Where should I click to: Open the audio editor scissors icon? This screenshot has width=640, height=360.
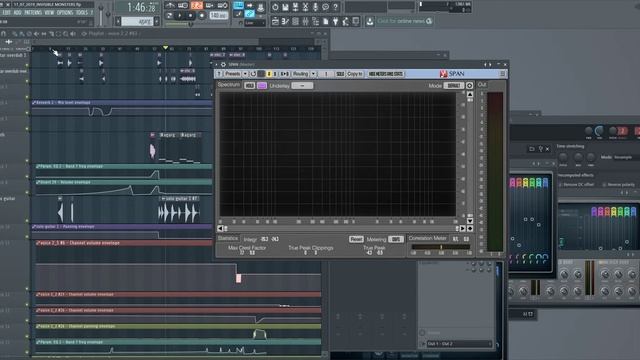pyautogui.click(x=305, y=7)
